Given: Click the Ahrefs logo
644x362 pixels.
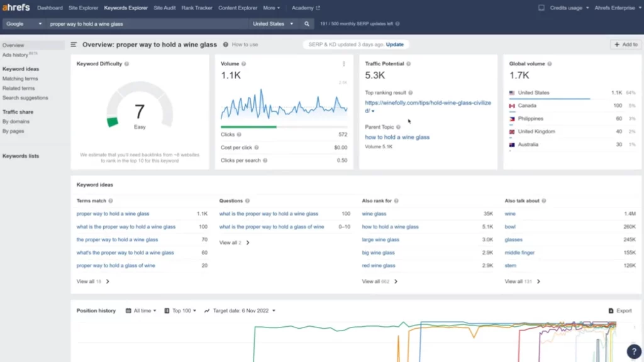Looking at the screenshot, I should point(16,8).
